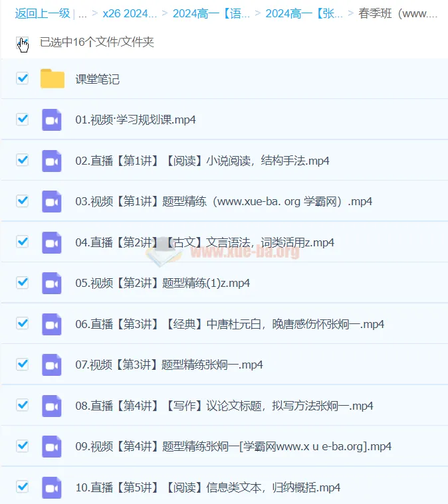Toggle the select-all checkbox at top

(23, 42)
